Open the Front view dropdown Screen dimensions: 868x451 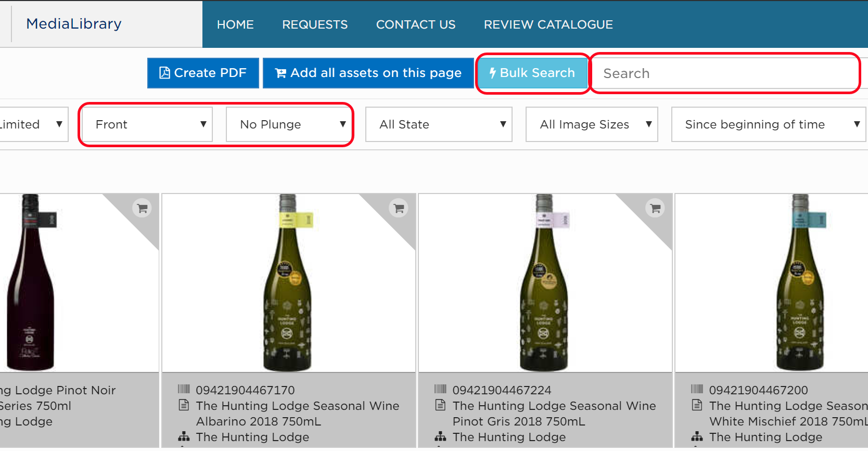point(147,124)
